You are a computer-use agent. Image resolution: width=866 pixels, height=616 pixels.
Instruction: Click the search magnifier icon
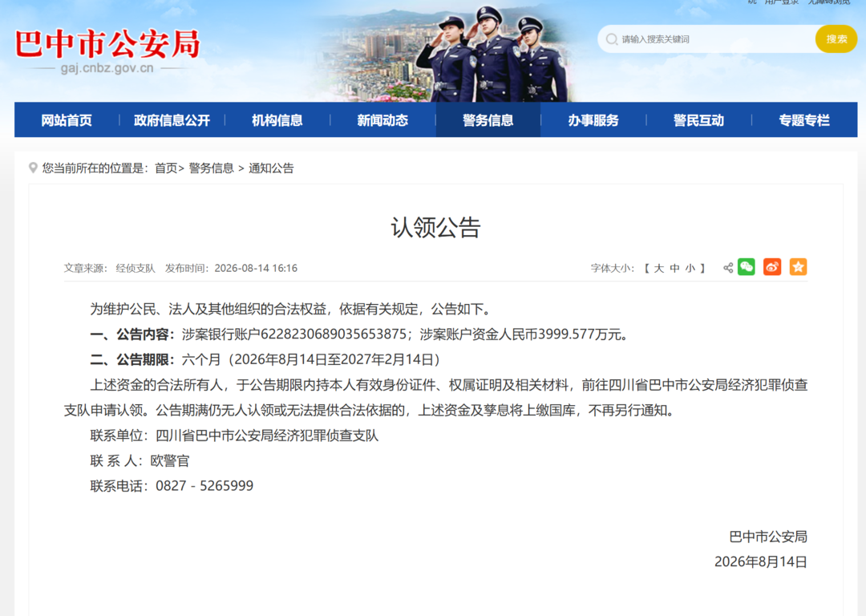(x=611, y=39)
